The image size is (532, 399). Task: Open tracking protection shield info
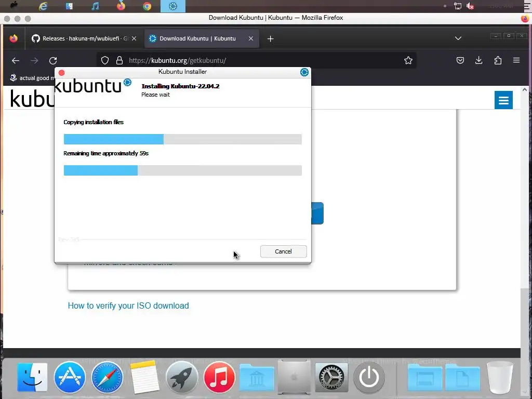click(105, 60)
